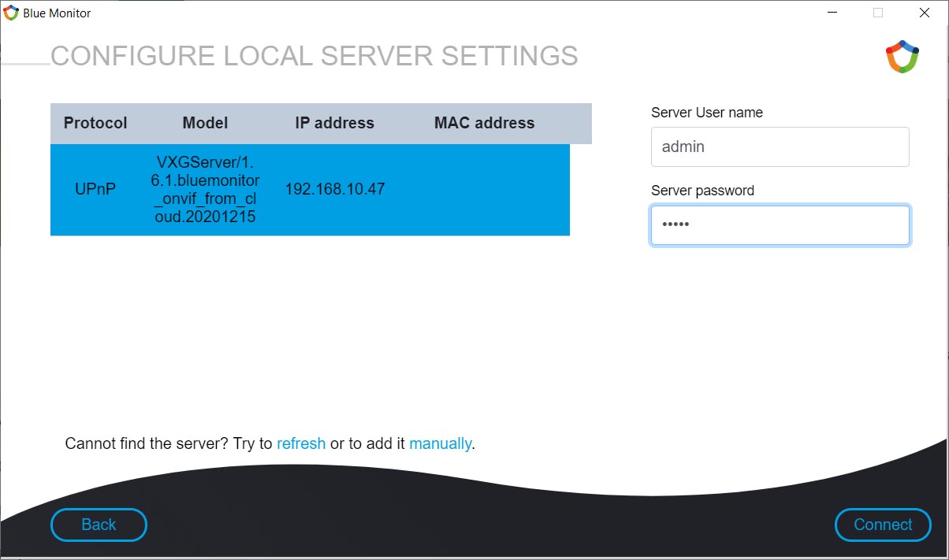949x560 pixels.
Task: Click the empty MAC address cell in server row
Action: coord(484,190)
